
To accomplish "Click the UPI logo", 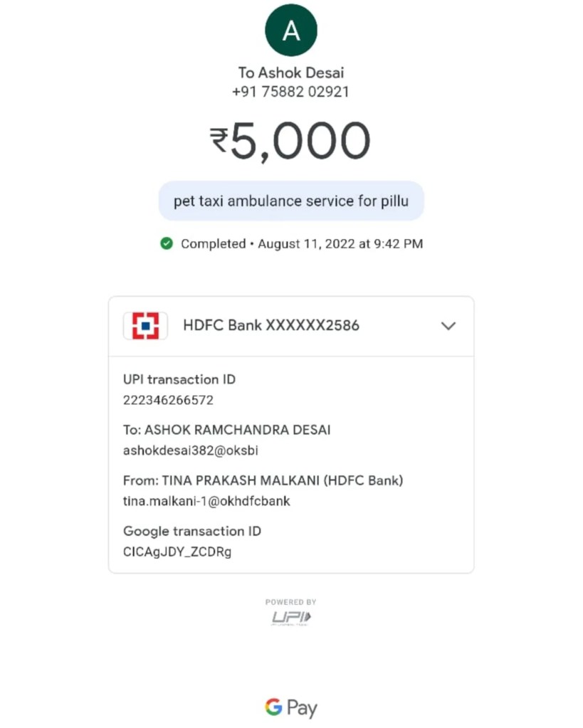I will click(x=291, y=618).
